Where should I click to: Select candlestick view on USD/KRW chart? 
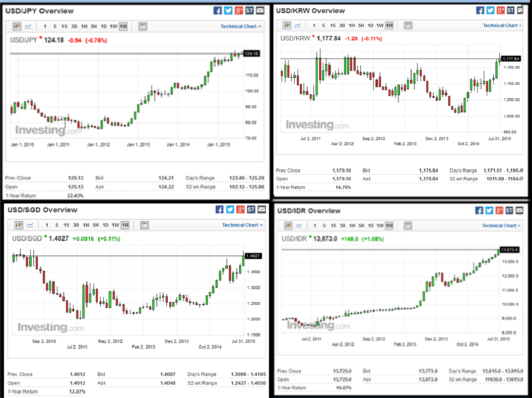[287, 25]
